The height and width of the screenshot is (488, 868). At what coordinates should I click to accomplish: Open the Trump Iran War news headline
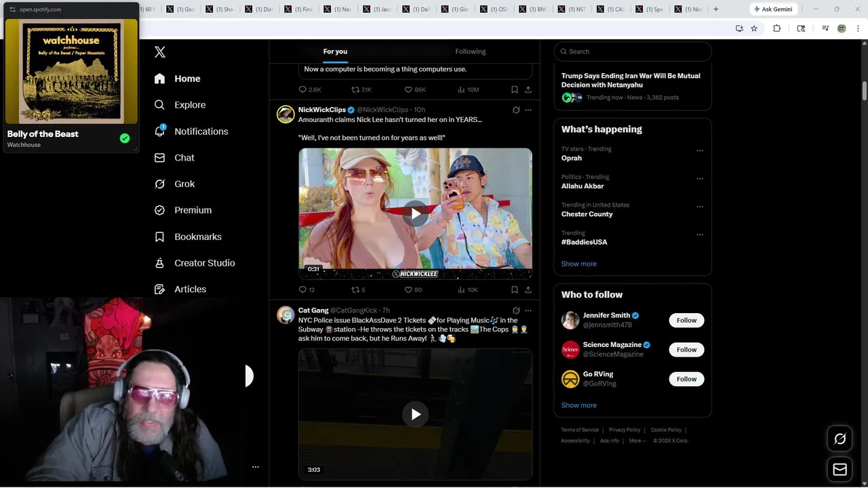[x=631, y=80]
